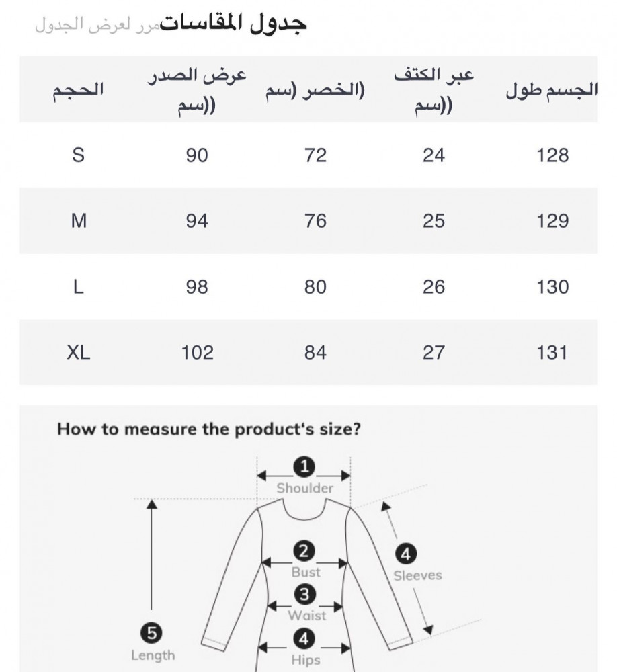Select the الخصر waist column header
617x672 pixels.
(315, 91)
